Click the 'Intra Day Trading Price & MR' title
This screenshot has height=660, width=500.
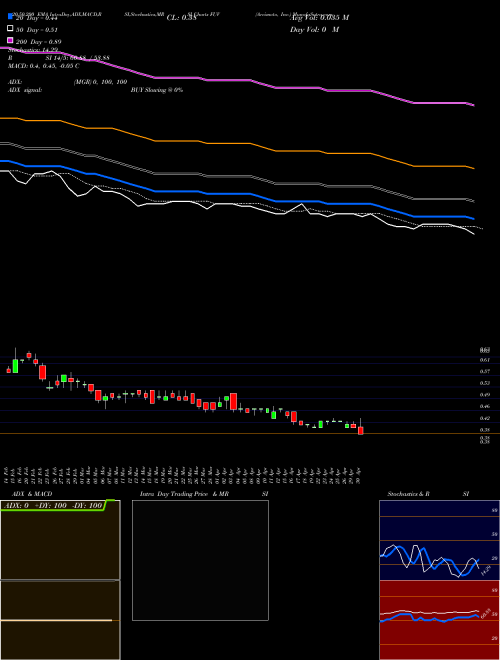[184, 494]
